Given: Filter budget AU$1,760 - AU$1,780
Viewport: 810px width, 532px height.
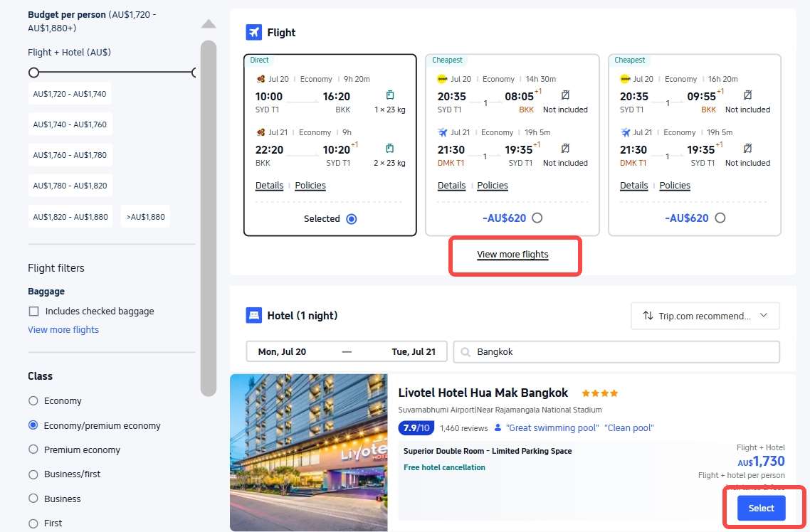Looking at the screenshot, I should pyautogui.click(x=70, y=155).
